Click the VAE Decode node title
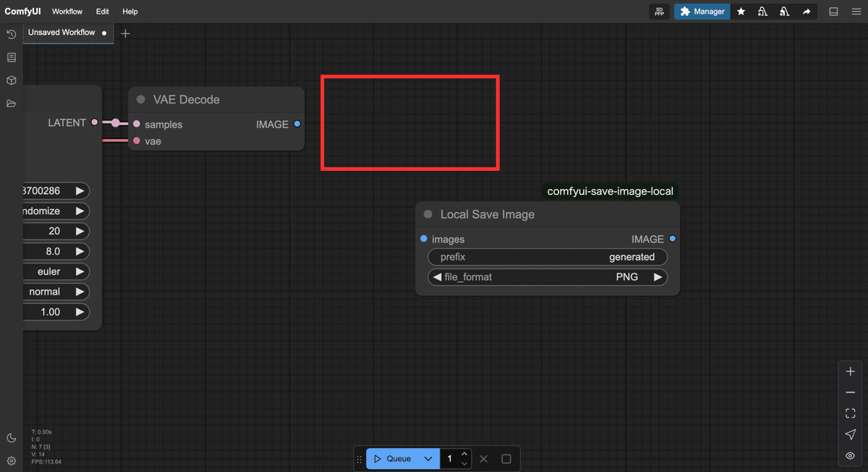Viewport: 868px width, 472px height. 187,100
